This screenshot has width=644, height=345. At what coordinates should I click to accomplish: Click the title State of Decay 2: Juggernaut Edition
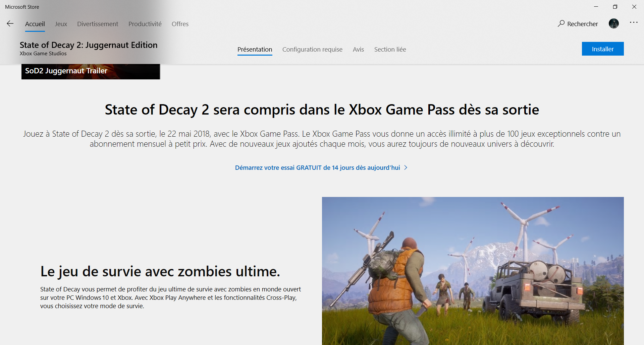(x=89, y=45)
